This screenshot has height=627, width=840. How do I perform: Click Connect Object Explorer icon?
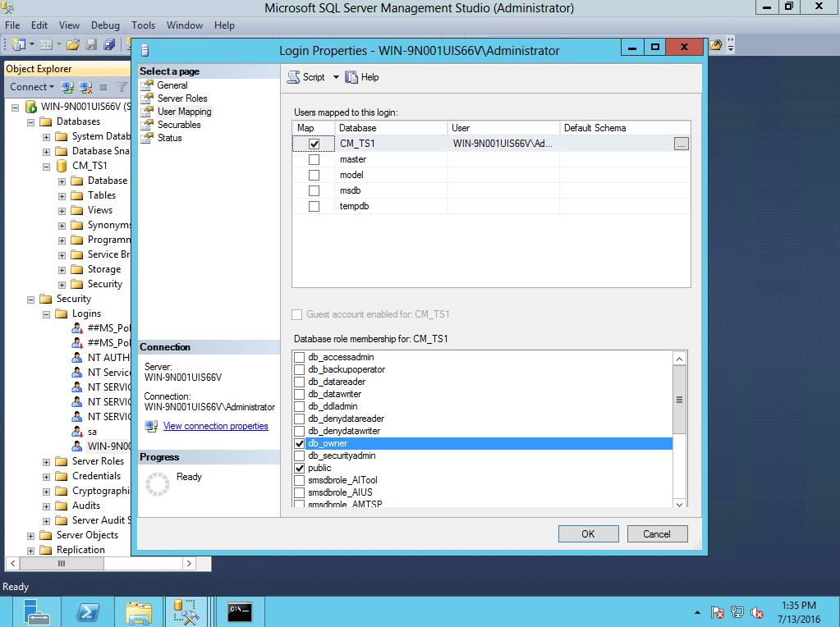coord(67,87)
